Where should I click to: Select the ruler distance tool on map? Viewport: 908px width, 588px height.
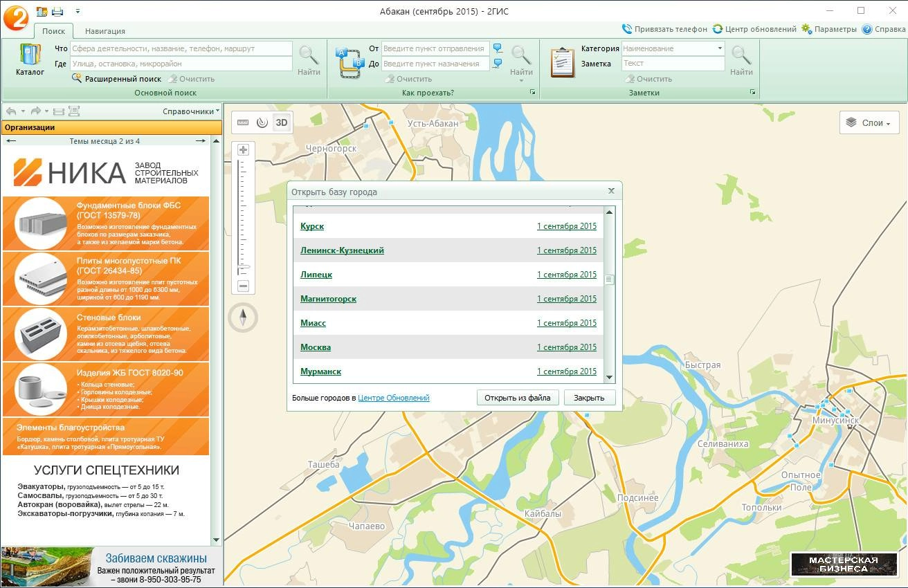point(243,122)
